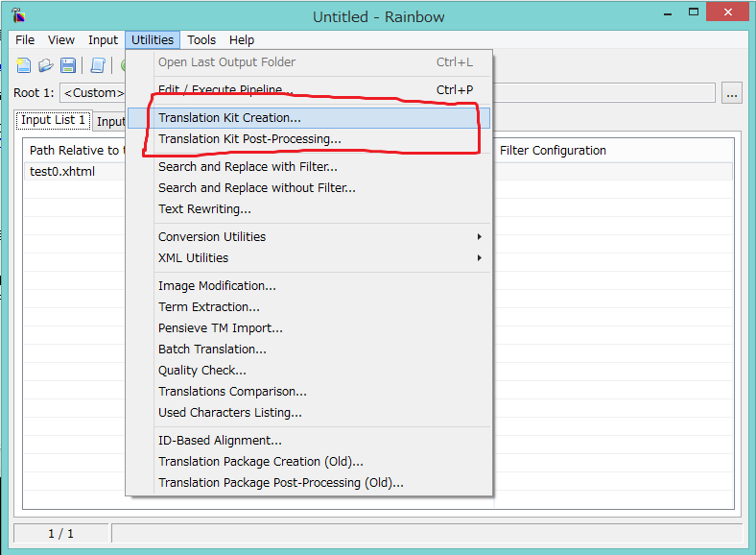Viewport: 756px width, 555px height.
Task: Switch to Input List 1 tab
Action: coord(53,120)
